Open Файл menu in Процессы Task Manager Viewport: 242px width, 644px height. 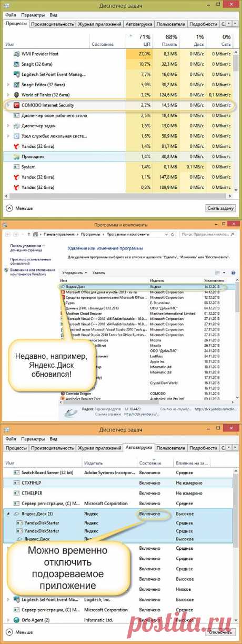11,15
